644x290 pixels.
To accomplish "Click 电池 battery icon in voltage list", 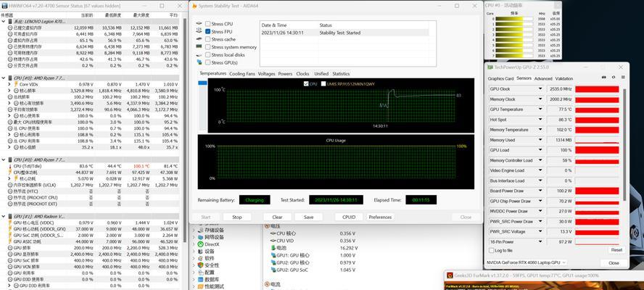I will [x=273, y=248].
